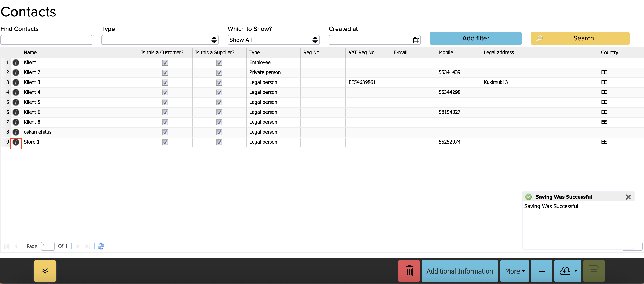Image resolution: width=644 pixels, height=284 pixels.
Task: Click the Add filter button
Action: click(475, 38)
